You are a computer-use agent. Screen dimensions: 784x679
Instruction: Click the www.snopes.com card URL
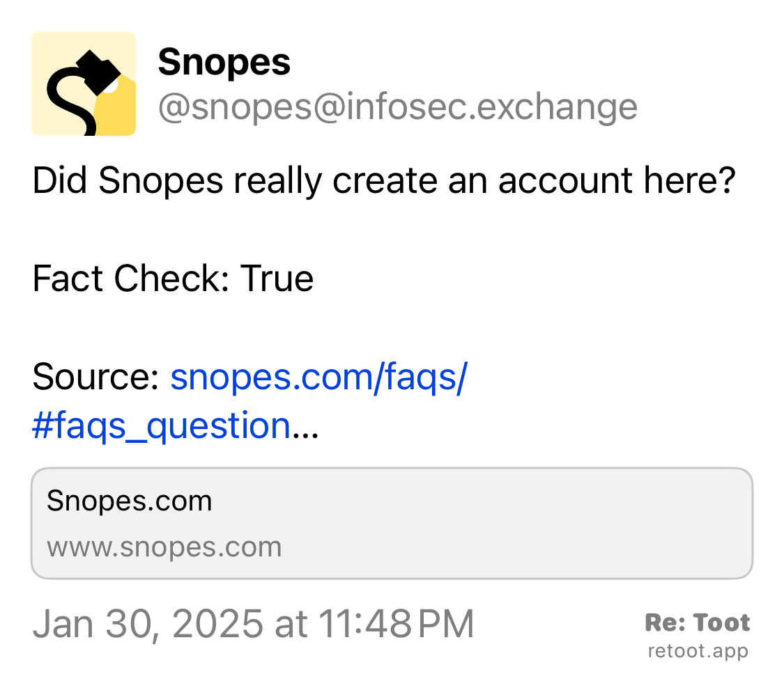[x=164, y=547]
